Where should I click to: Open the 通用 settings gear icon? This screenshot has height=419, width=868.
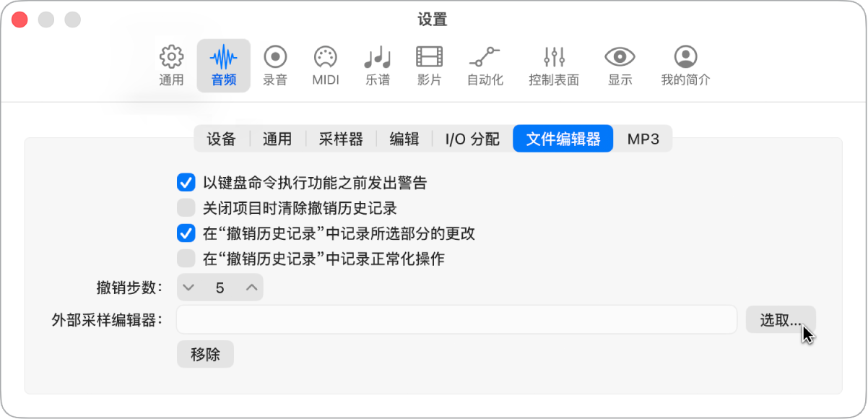pyautogui.click(x=171, y=64)
